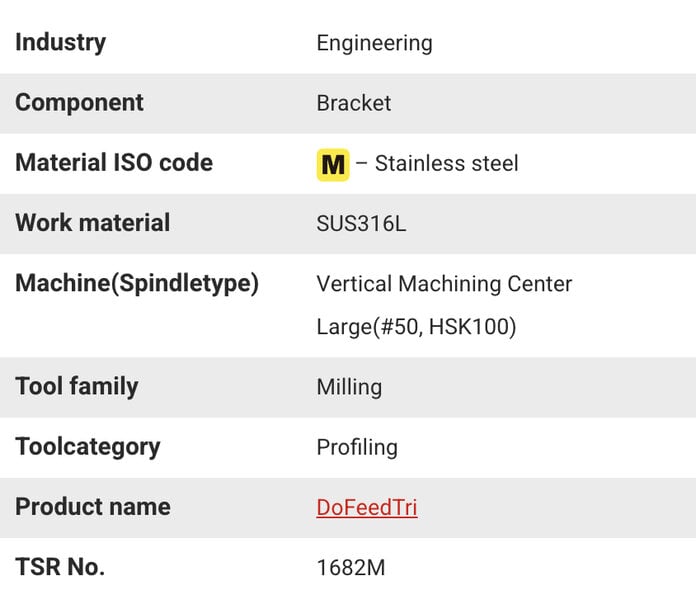Select the Product name label

coord(92,507)
